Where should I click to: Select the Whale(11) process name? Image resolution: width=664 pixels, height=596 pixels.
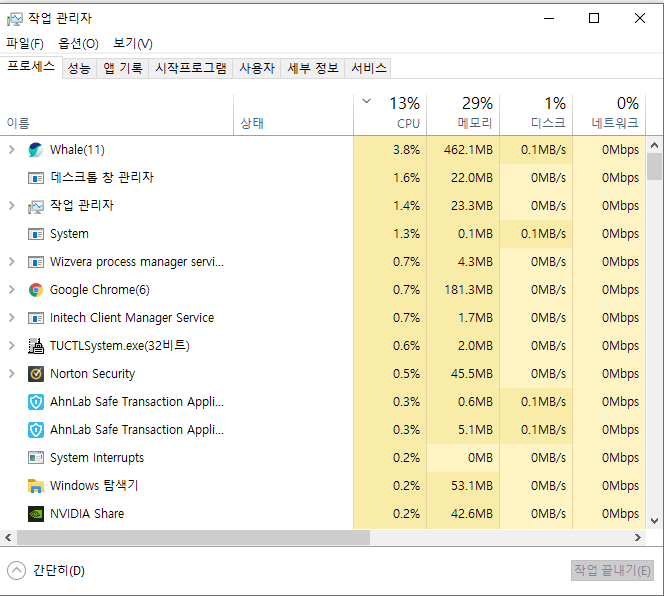point(77,150)
